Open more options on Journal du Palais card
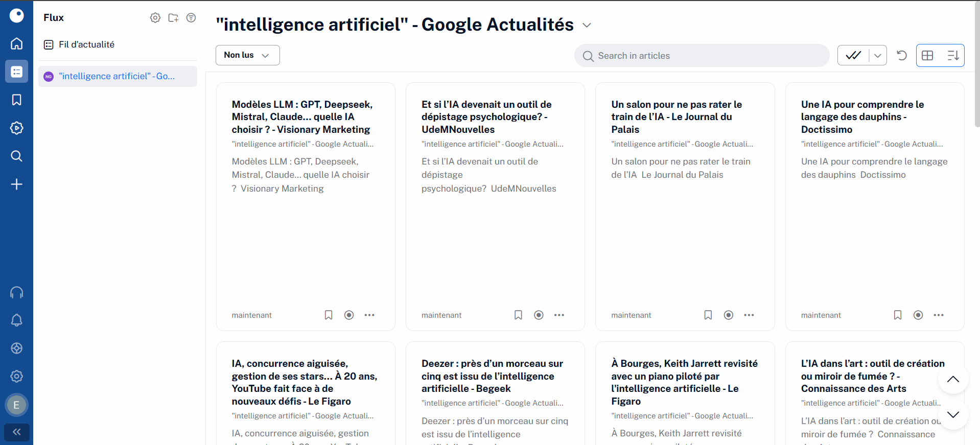 click(x=749, y=315)
